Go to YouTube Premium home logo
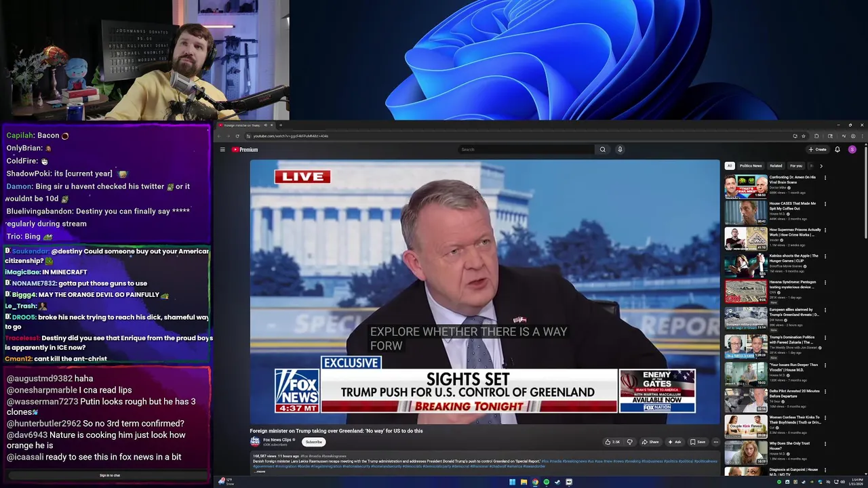 [x=245, y=150]
